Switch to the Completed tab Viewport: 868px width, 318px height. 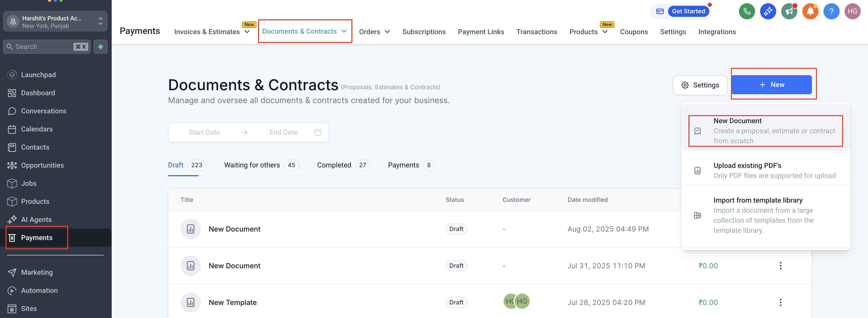tap(334, 165)
